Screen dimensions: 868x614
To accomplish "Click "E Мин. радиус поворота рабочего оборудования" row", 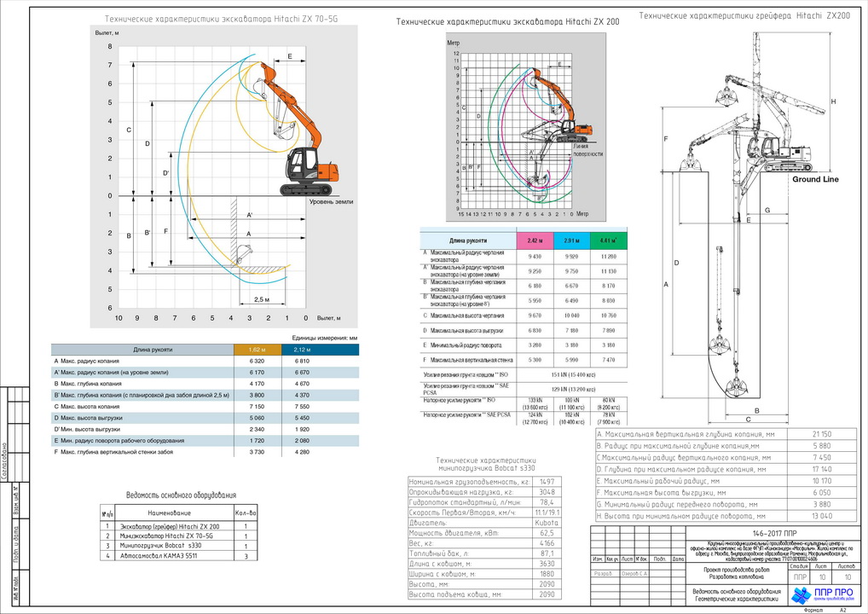I will (205, 441).
